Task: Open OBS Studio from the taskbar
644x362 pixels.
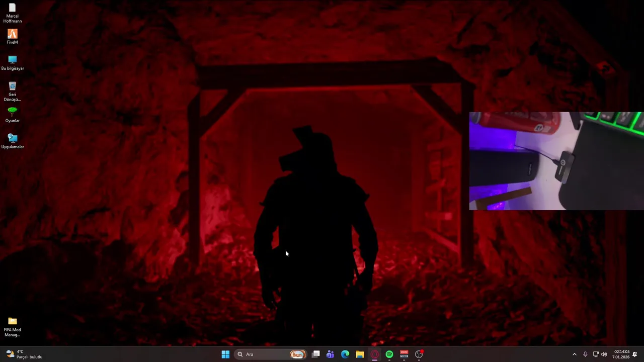Action: 419,354
